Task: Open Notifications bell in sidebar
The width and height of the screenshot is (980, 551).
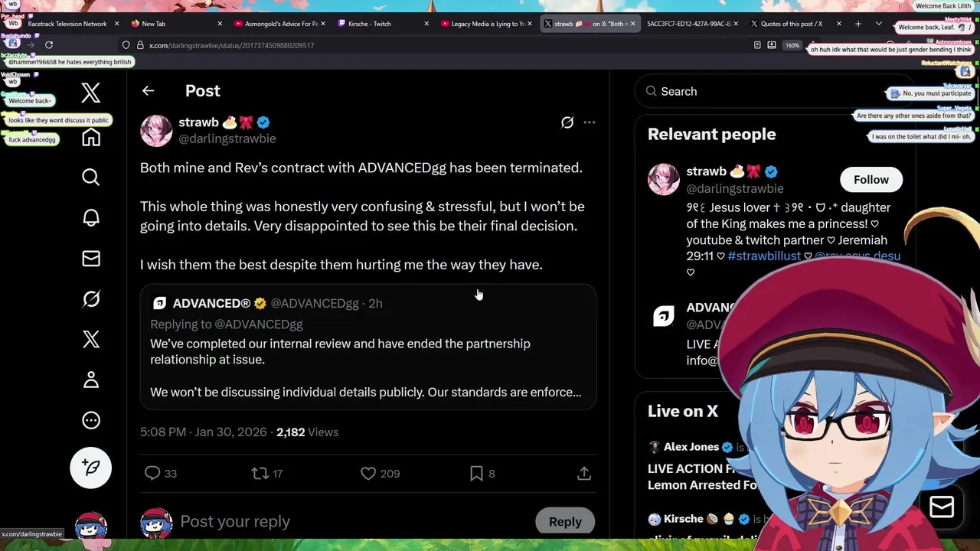Action: pyautogui.click(x=91, y=218)
